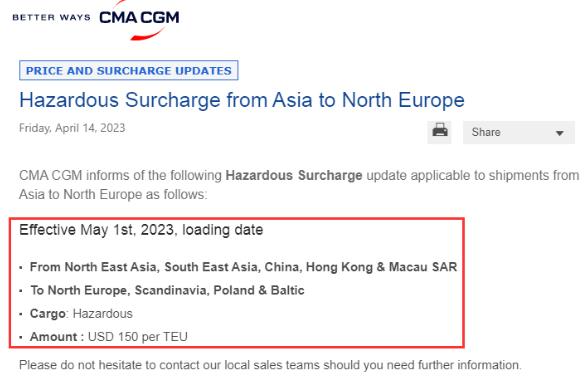
Task: Click the CMA CGM informs intro line
Action: (299, 175)
